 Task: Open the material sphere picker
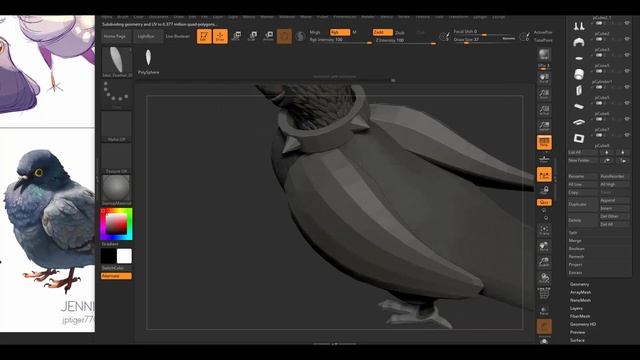click(116, 189)
